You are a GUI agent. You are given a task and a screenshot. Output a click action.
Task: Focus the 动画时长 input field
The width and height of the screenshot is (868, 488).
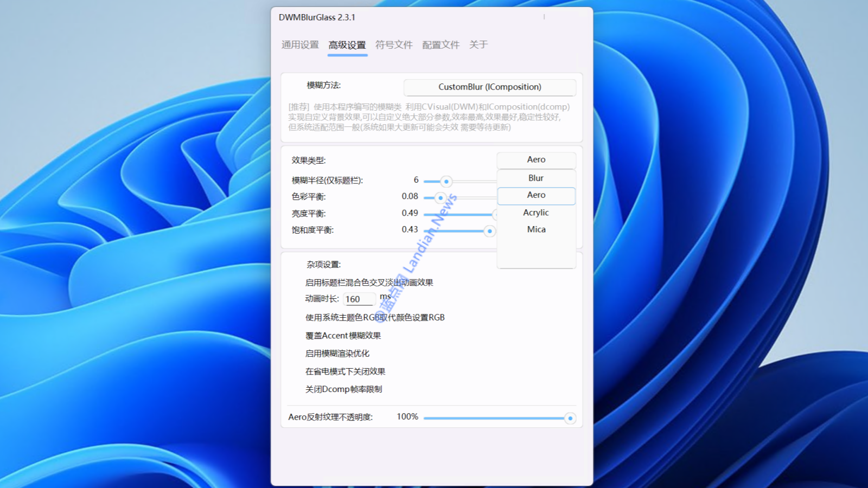click(x=359, y=299)
